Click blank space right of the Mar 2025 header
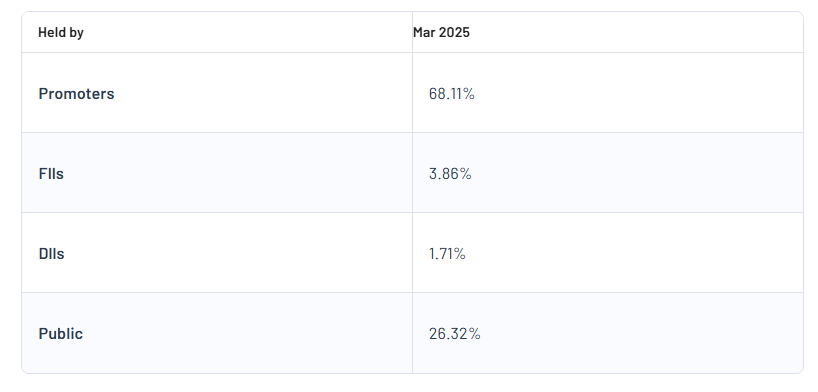The height and width of the screenshot is (392, 818). point(636,32)
